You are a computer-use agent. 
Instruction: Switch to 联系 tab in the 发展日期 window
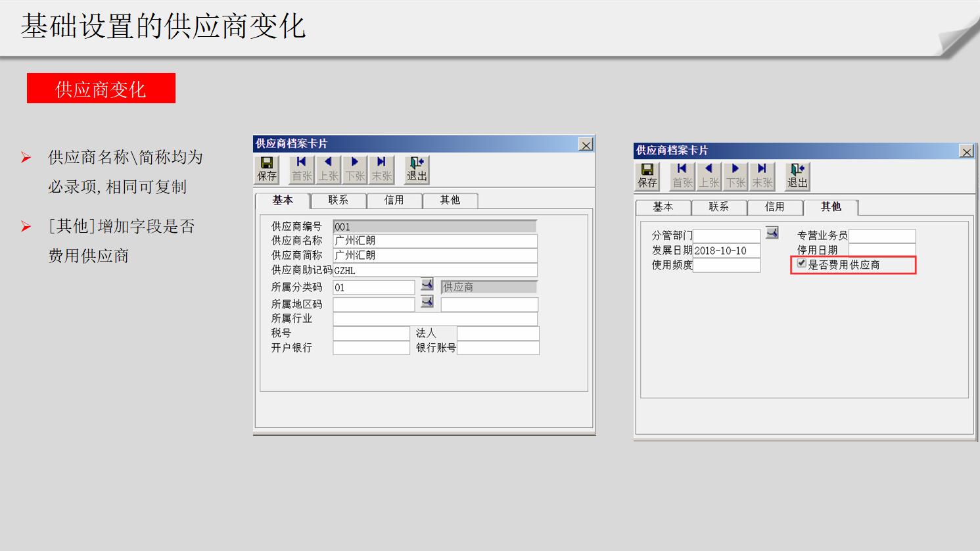coord(719,207)
